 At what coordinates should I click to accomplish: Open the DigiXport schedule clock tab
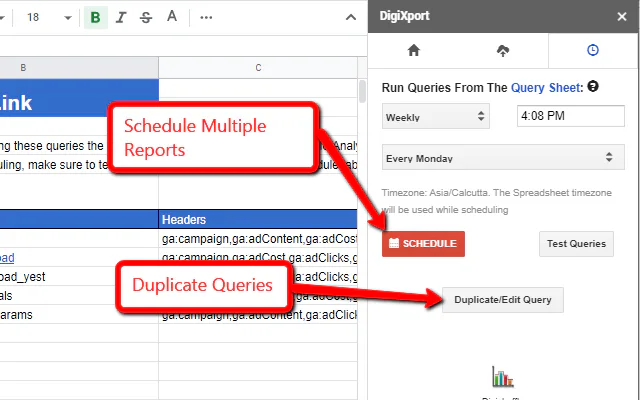592,50
